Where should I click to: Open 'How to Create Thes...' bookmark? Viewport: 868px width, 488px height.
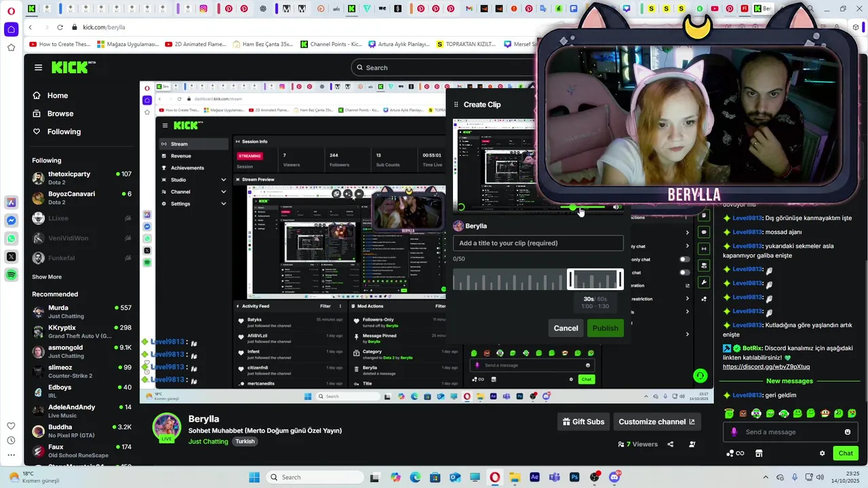click(60, 44)
